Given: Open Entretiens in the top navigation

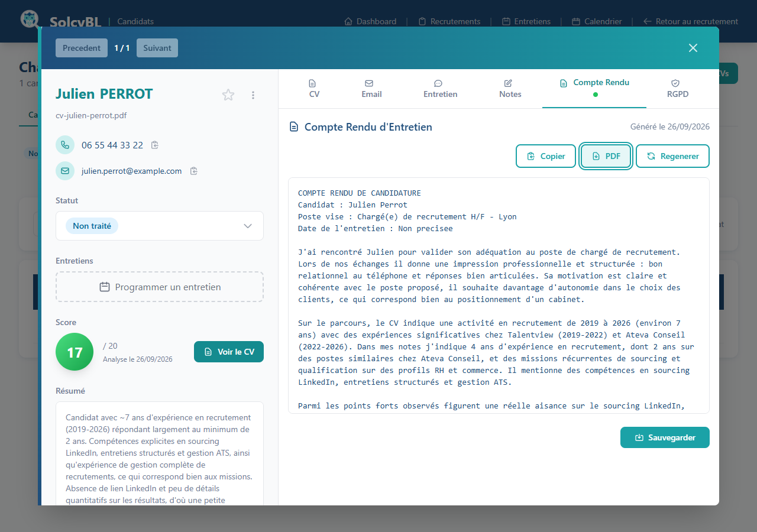Looking at the screenshot, I should coord(526,21).
